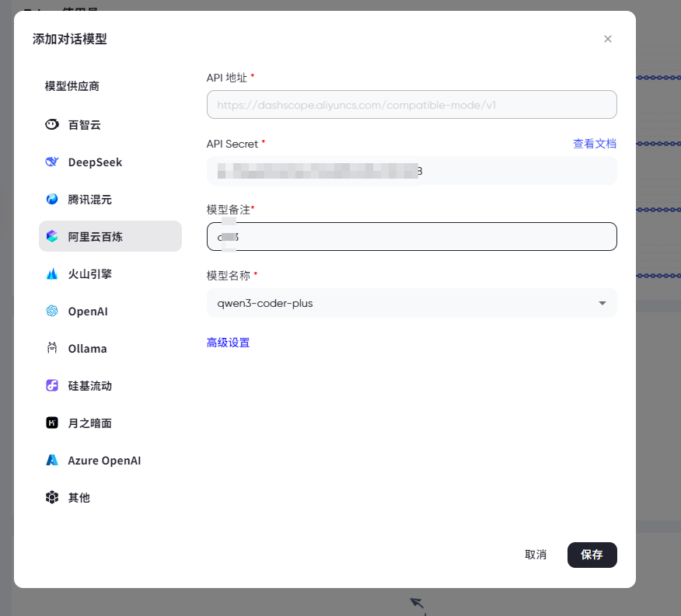
Task: Focus the API 地址 input field
Action: coord(412,105)
